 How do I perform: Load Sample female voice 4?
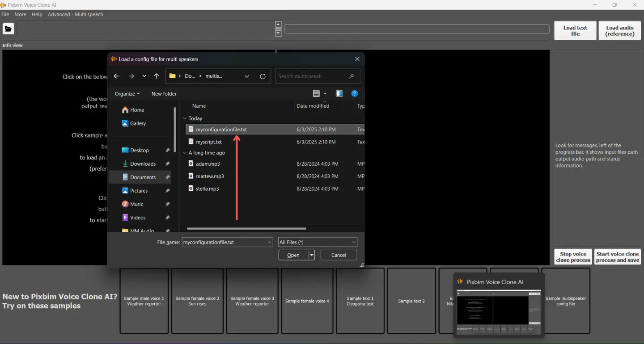point(307,301)
